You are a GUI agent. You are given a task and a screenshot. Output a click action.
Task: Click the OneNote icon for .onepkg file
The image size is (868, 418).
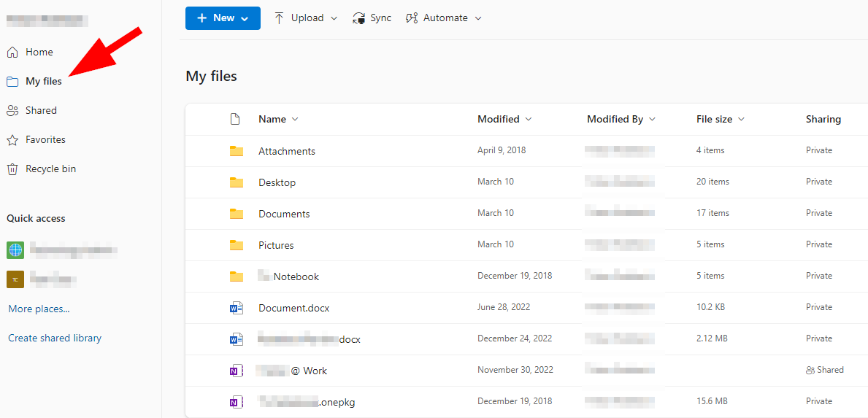click(237, 402)
